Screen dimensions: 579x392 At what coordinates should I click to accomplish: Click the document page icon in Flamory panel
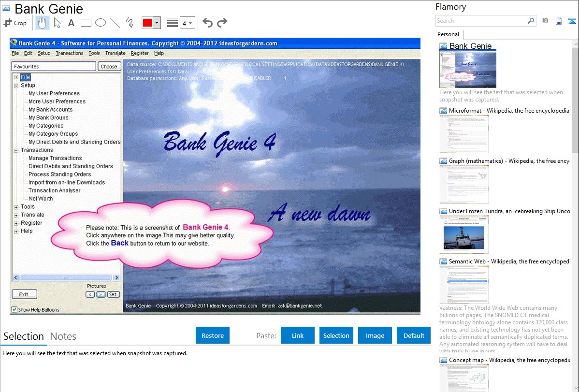559,21
